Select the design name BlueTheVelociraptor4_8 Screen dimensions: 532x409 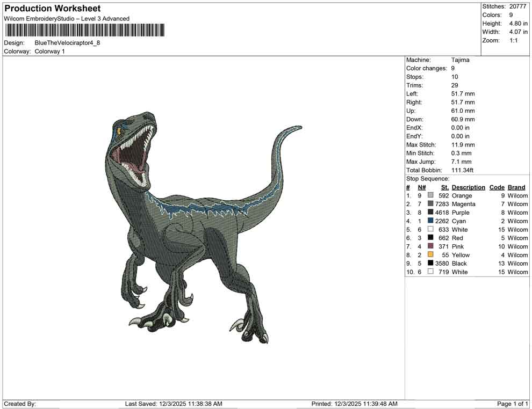[69, 41]
